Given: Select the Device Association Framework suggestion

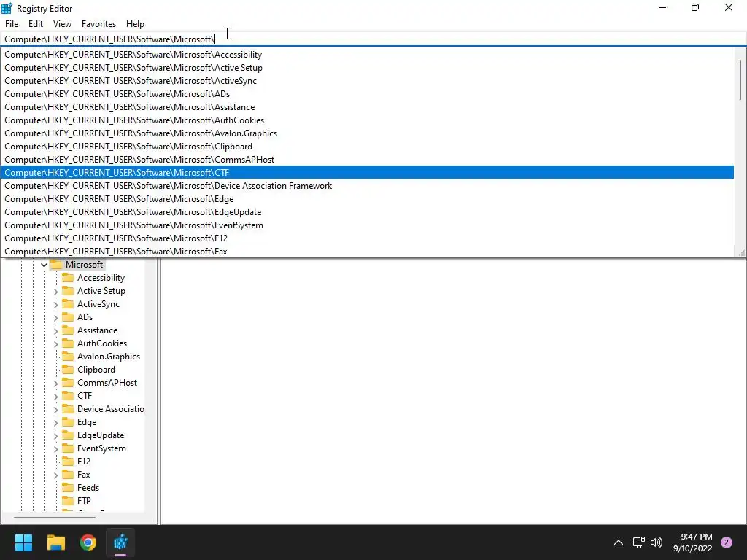Looking at the screenshot, I should [x=367, y=186].
